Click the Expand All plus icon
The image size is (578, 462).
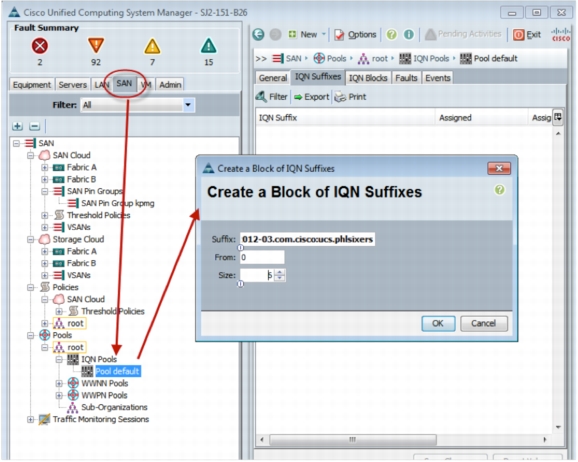tap(17, 126)
